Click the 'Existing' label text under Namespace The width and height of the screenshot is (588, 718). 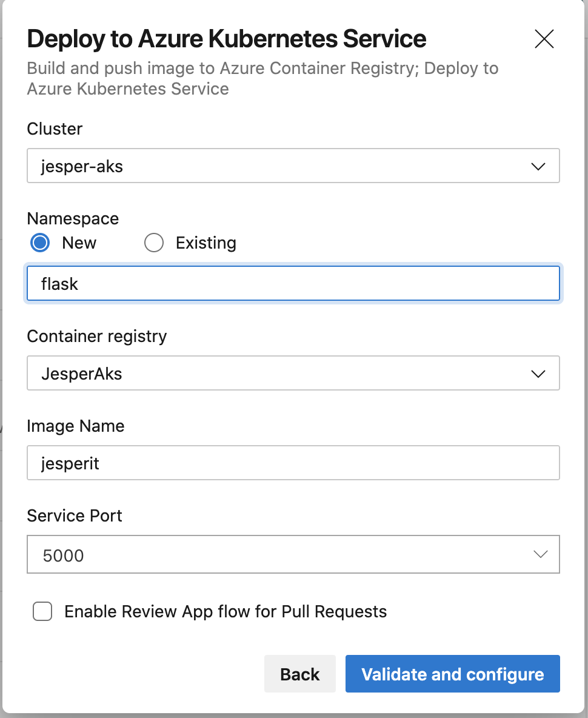click(x=205, y=243)
